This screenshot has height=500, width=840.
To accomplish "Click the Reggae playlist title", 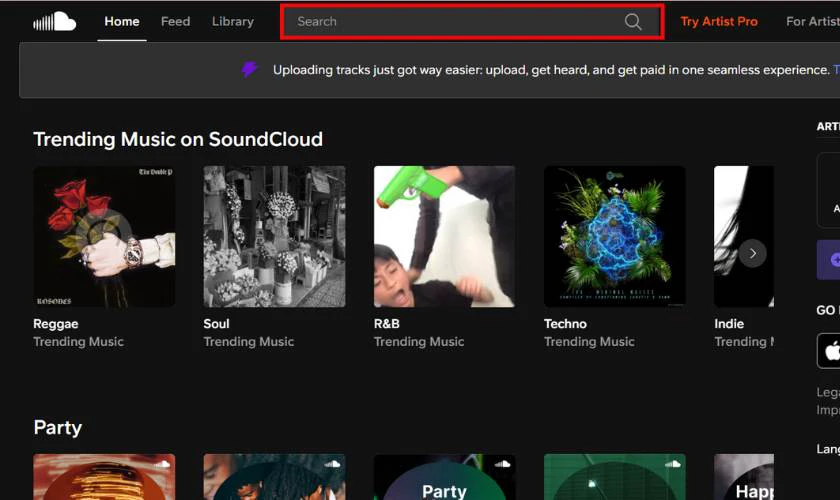I will (x=56, y=324).
